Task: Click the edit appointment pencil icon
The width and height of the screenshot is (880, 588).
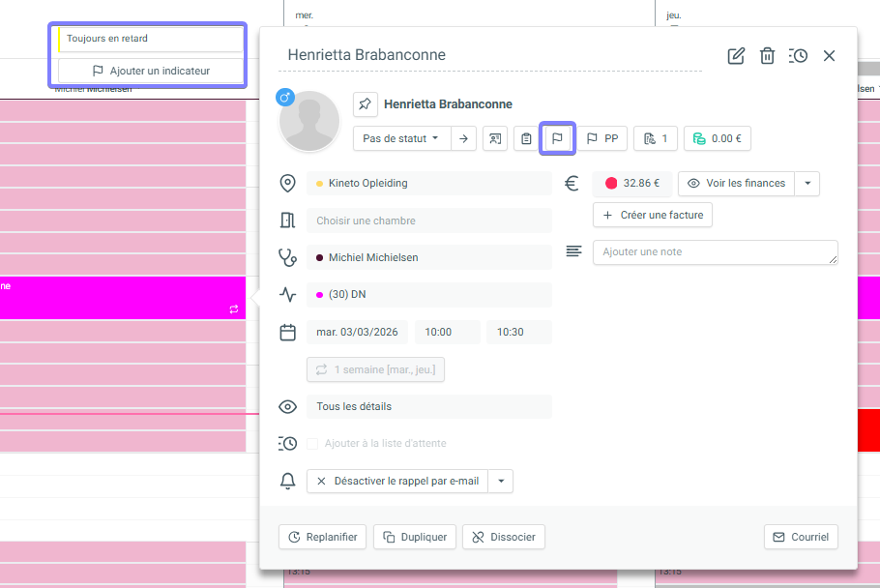Action: (736, 56)
